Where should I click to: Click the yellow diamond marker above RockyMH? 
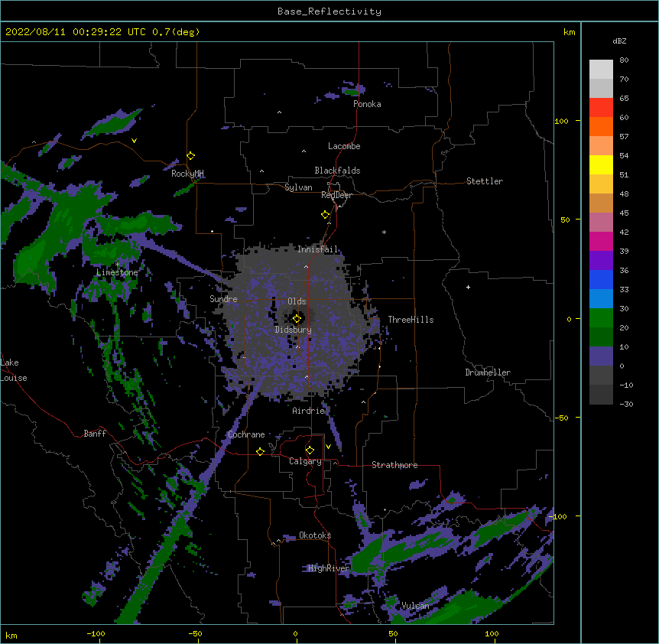pos(191,156)
